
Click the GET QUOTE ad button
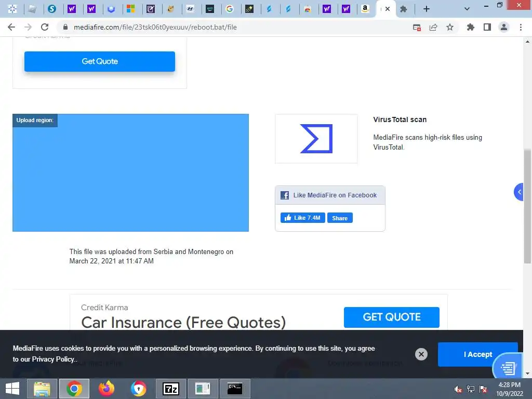pyautogui.click(x=392, y=317)
